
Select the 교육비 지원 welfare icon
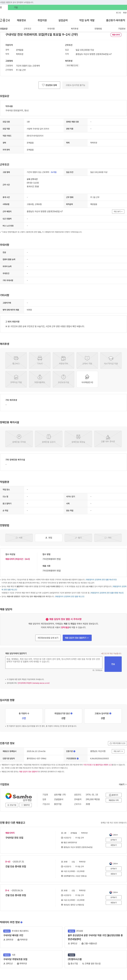tap(87, 360)
